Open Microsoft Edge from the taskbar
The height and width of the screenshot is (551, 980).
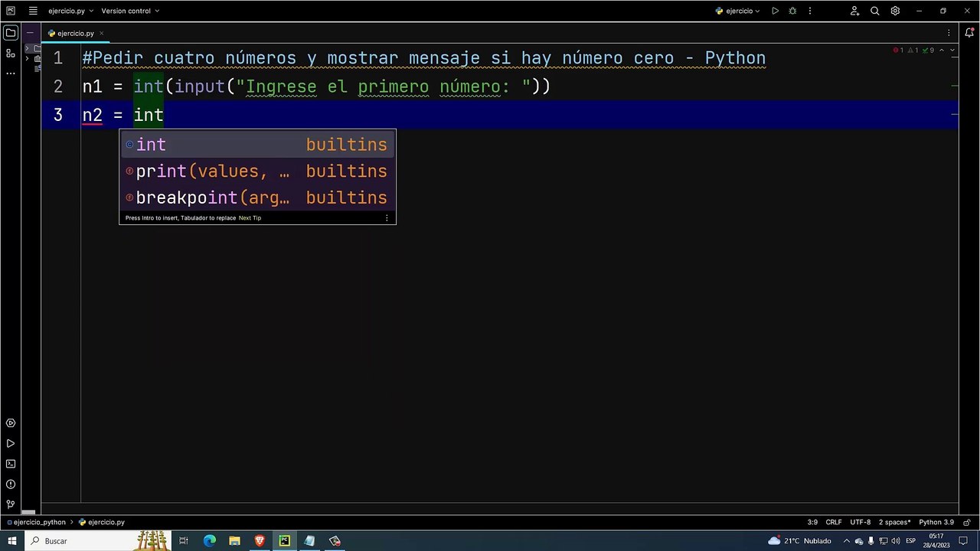[x=210, y=540]
